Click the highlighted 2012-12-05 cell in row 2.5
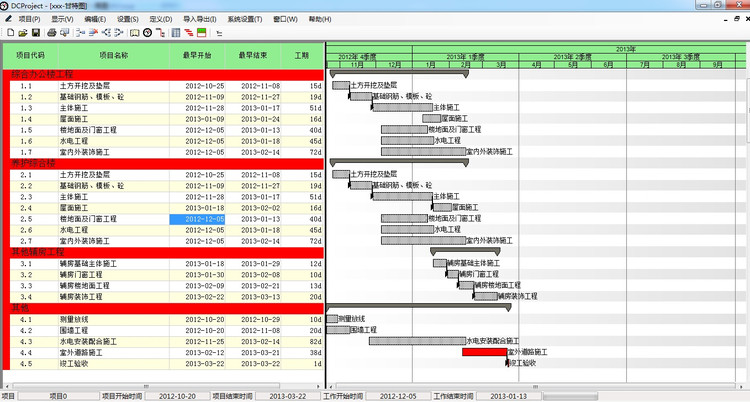 click(x=198, y=219)
